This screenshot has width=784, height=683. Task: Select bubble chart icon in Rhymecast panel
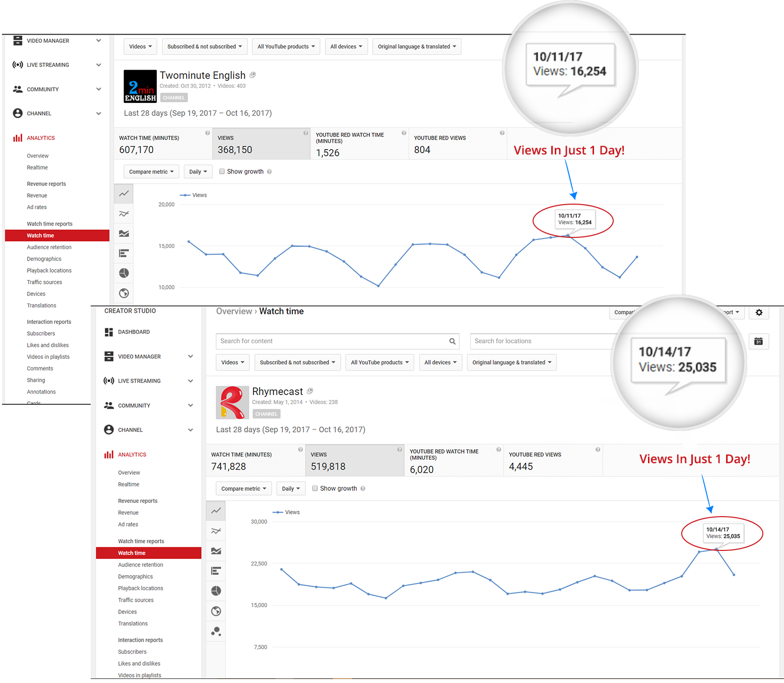[x=216, y=631]
